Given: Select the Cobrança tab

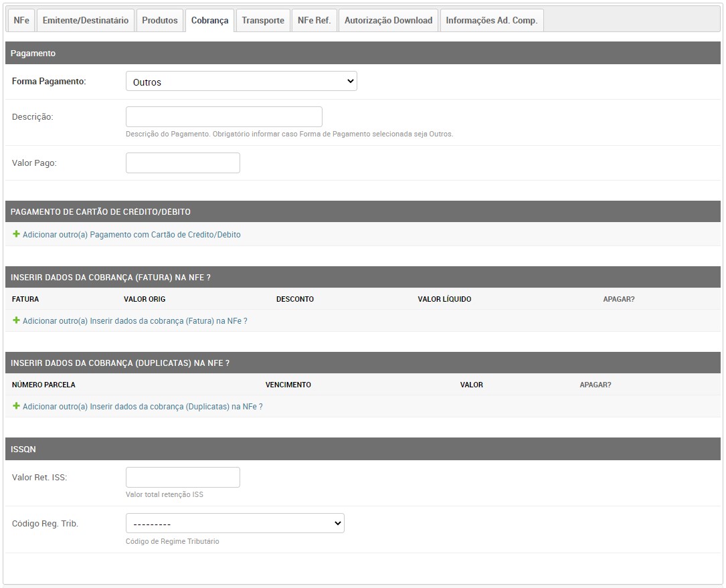Looking at the screenshot, I should [x=209, y=21].
